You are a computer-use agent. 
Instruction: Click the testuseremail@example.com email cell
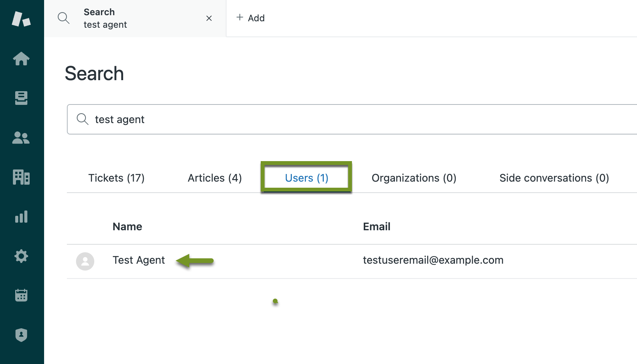(x=433, y=260)
